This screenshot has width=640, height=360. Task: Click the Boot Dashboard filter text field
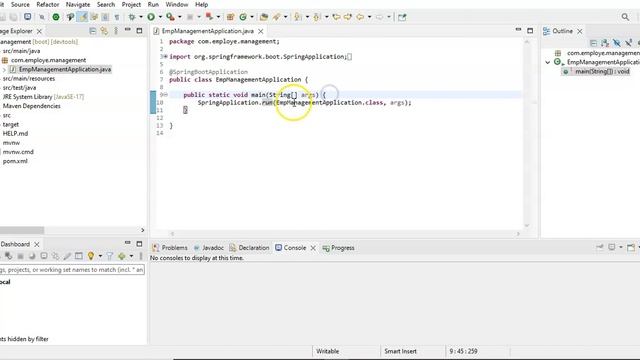click(72, 270)
